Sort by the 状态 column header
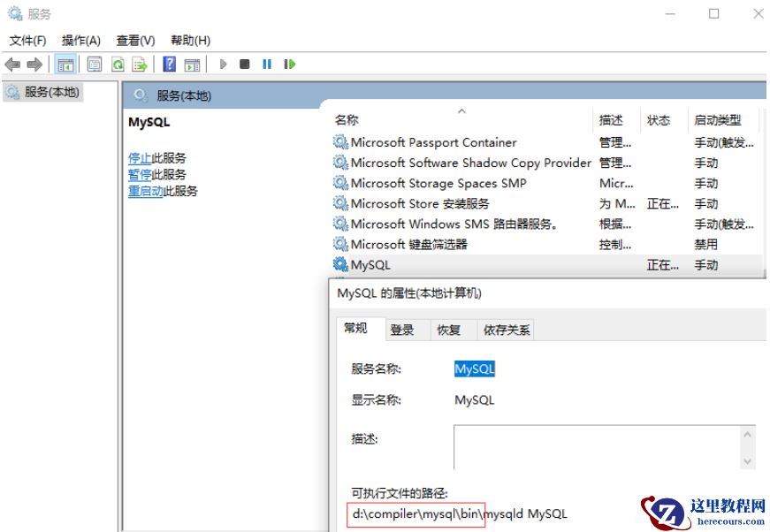 pyautogui.click(x=659, y=120)
